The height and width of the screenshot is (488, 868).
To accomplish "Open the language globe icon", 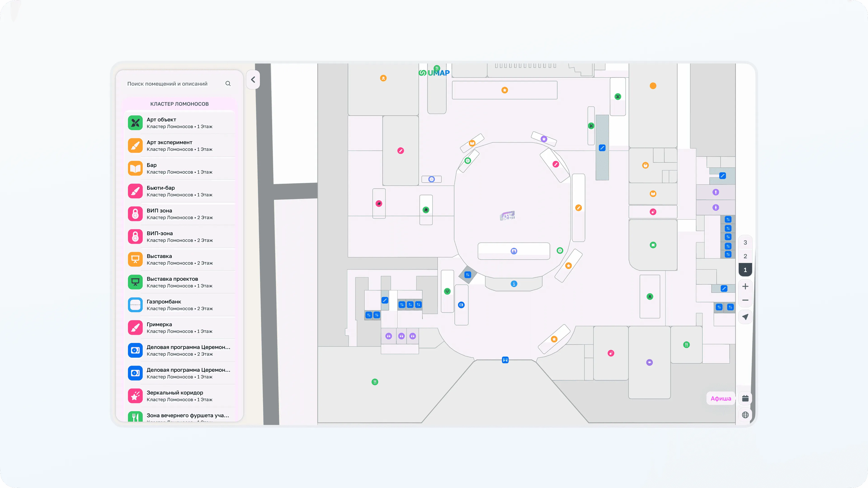I will [x=745, y=415].
